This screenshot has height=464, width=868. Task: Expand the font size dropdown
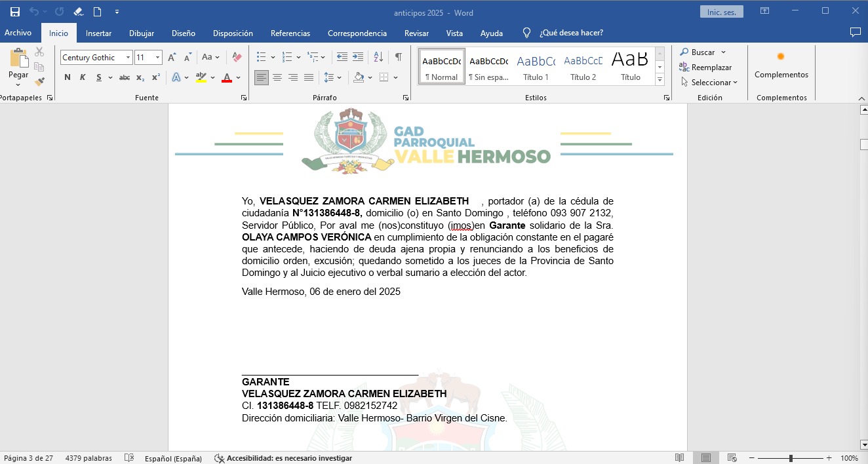(157, 58)
